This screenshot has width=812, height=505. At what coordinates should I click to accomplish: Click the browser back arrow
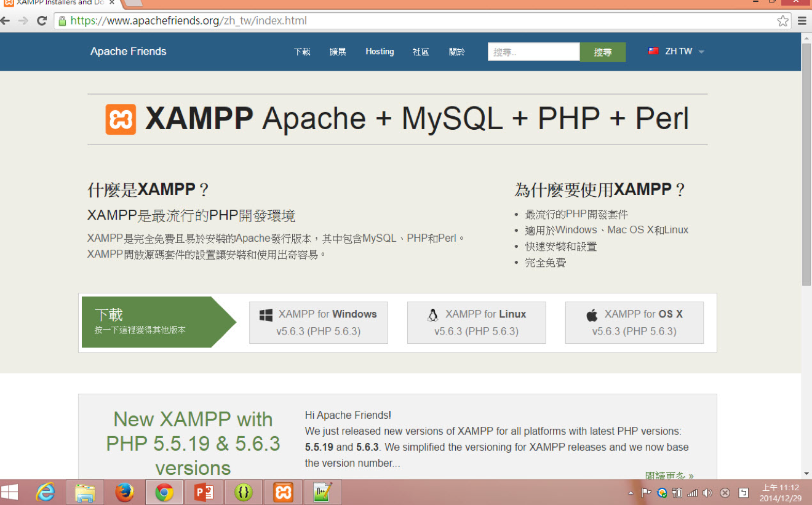[x=6, y=21]
